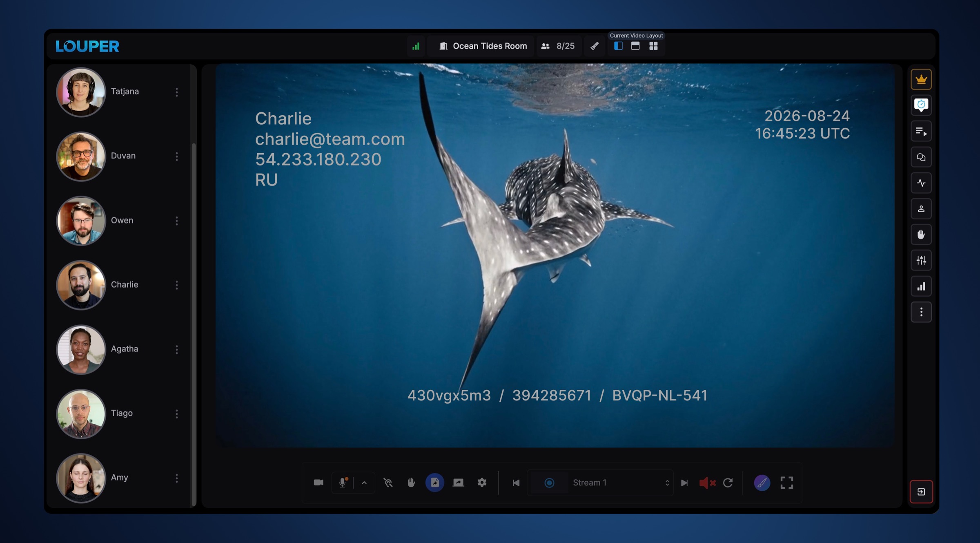Click the green signal strength indicator

tap(416, 46)
